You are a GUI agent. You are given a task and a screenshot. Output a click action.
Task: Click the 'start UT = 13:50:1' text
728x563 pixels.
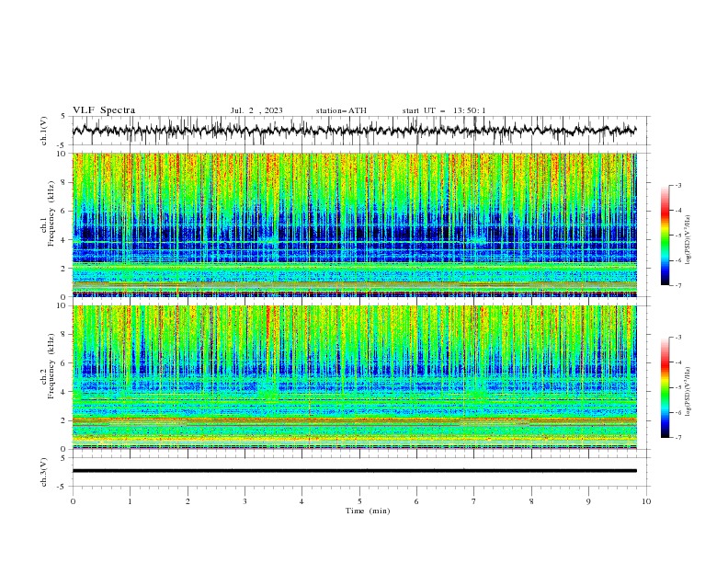pyautogui.click(x=444, y=110)
